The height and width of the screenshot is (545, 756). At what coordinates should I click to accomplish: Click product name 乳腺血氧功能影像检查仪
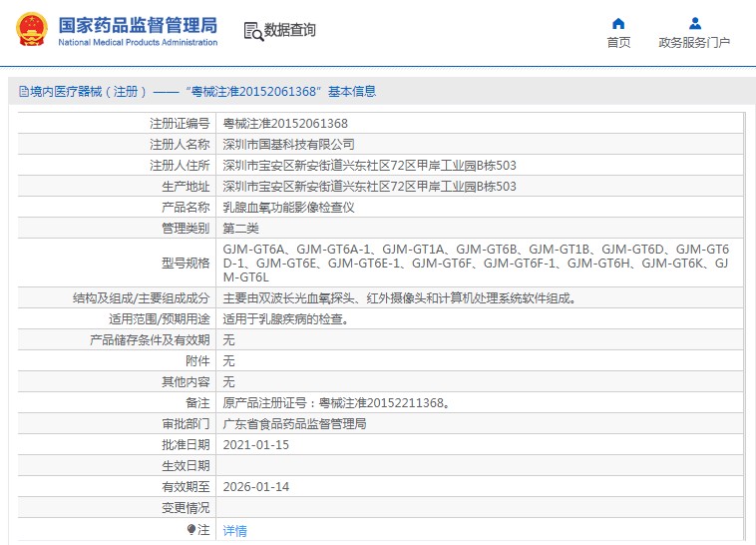[x=289, y=208]
